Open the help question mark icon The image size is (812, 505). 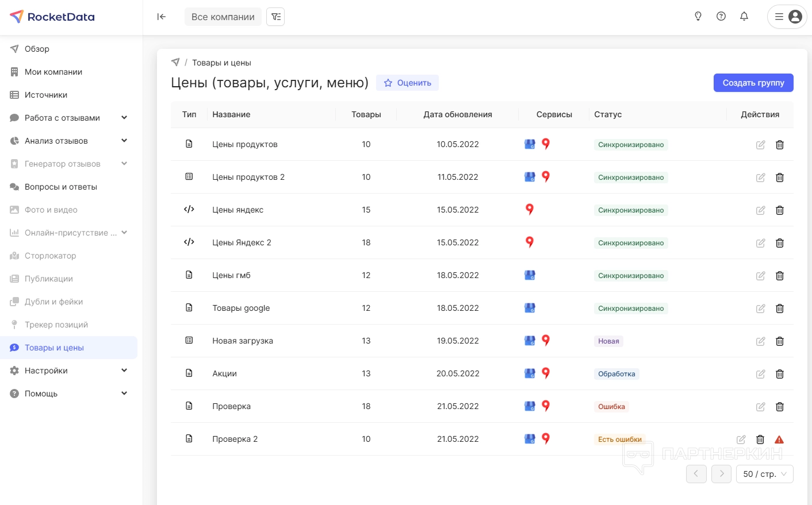pos(721,17)
